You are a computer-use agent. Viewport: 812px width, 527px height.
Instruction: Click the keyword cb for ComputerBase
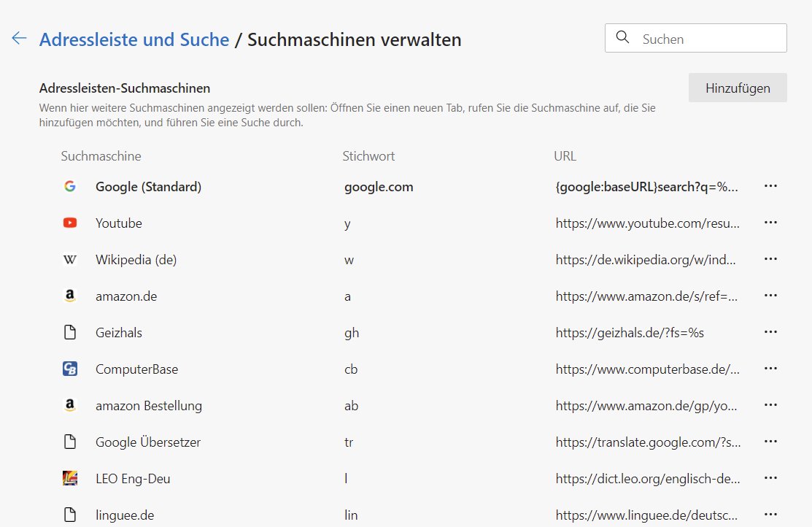coord(351,369)
